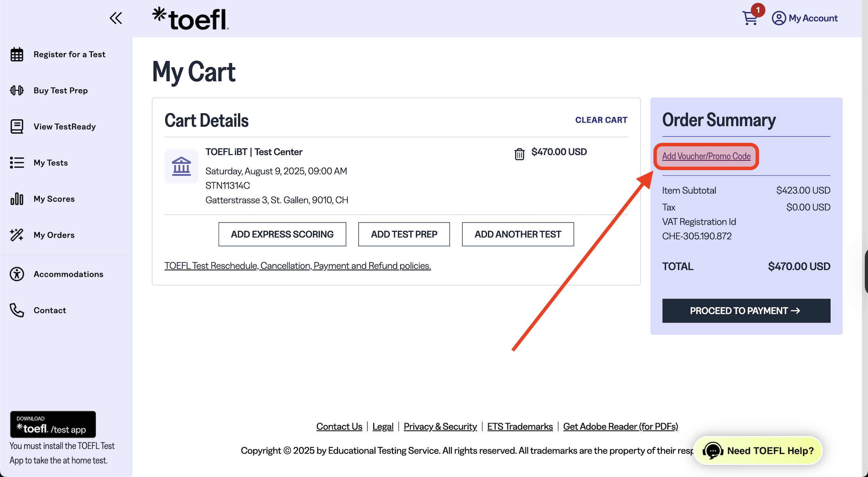Click the Contact phone icon
The width and height of the screenshot is (868, 477).
coord(17,310)
